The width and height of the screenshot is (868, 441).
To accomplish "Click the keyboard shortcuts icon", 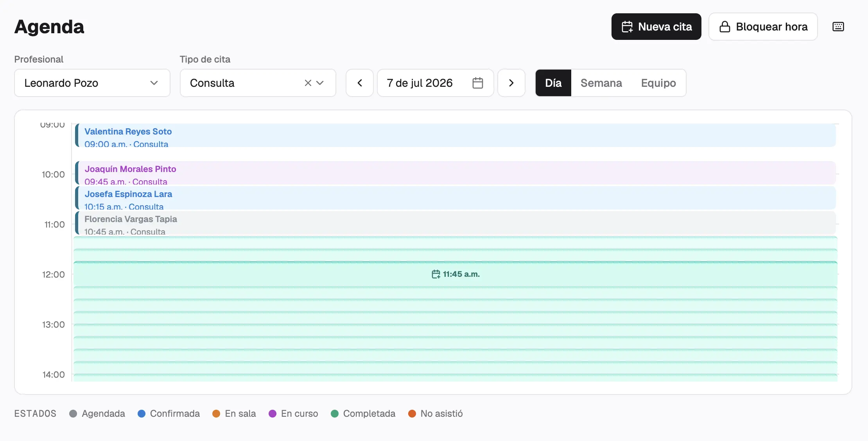I will [x=838, y=27].
